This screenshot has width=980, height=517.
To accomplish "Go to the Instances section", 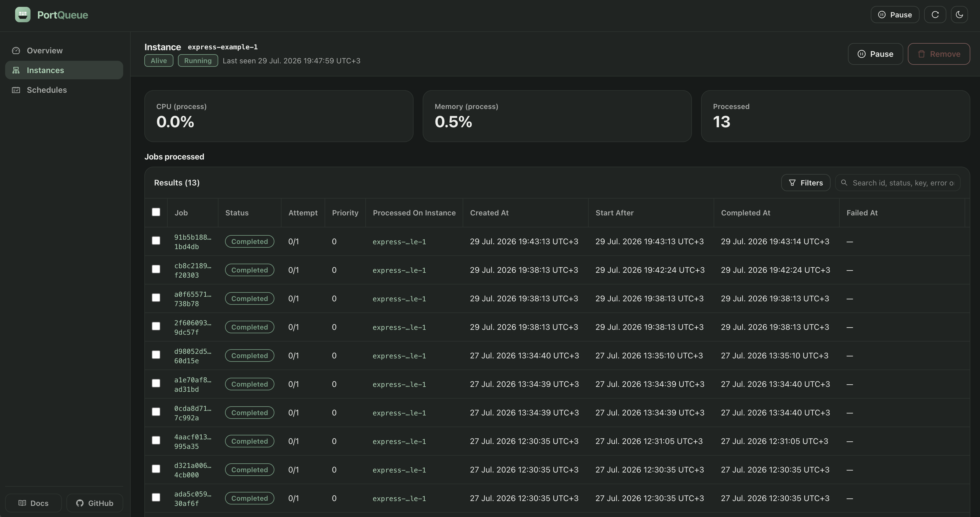I will (x=64, y=70).
